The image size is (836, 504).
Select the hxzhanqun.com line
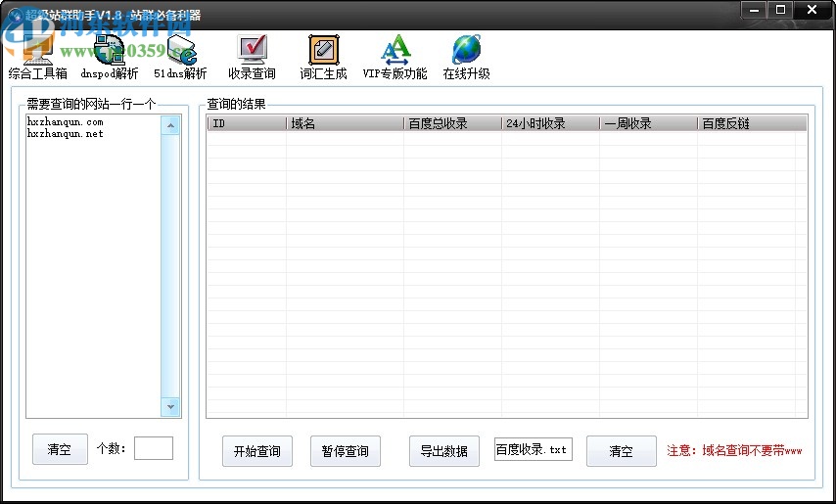point(65,122)
